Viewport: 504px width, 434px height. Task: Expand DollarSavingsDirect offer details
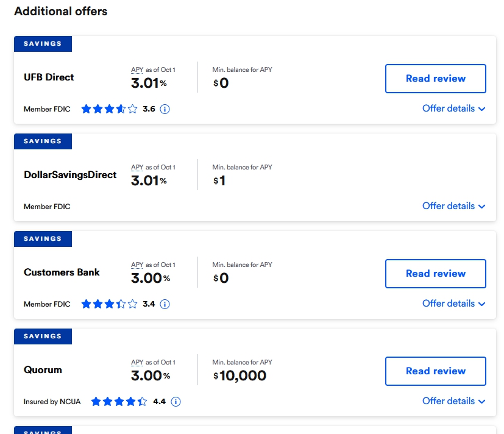(453, 206)
